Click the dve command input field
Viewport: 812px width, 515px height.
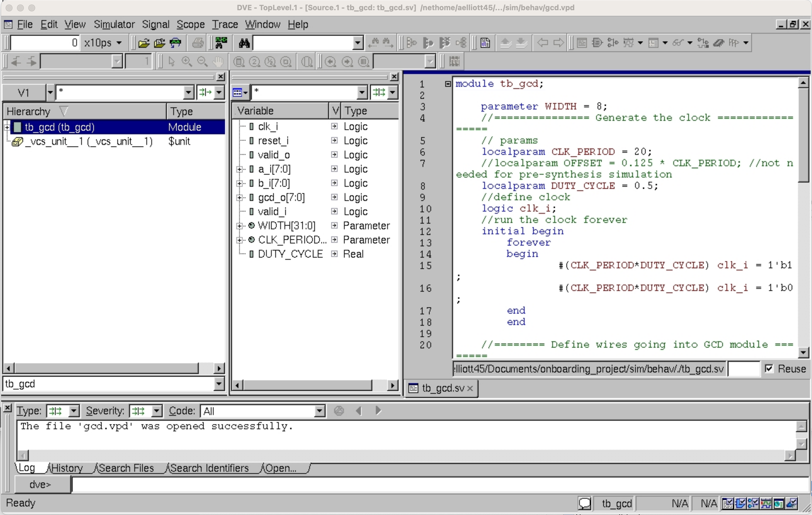pos(439,485)
